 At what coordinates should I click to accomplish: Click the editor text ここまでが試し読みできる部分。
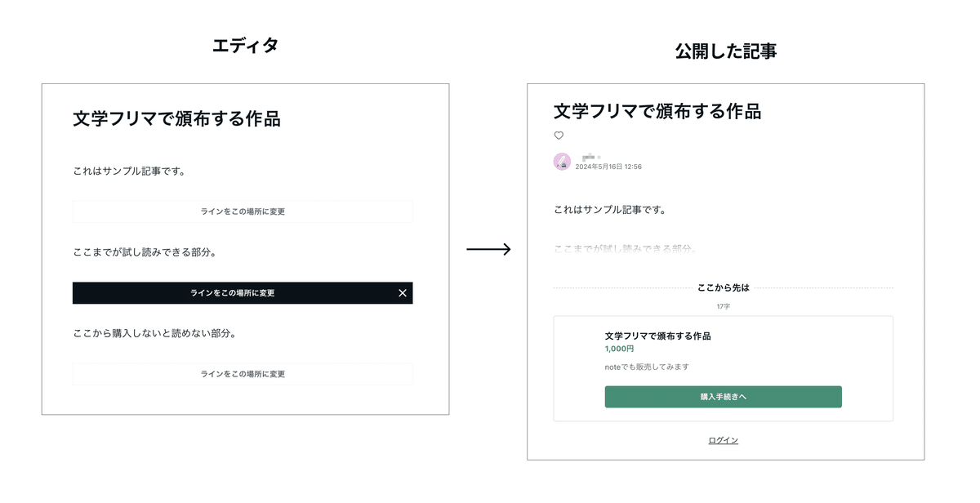point(145,252)
